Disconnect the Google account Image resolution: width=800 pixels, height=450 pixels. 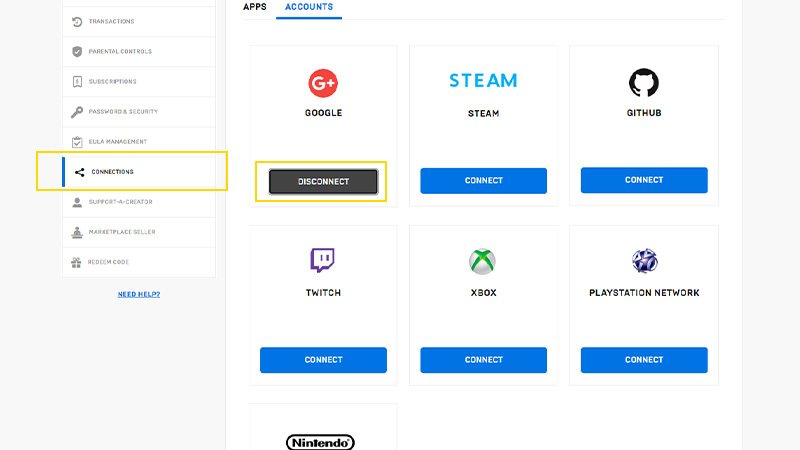323,181
